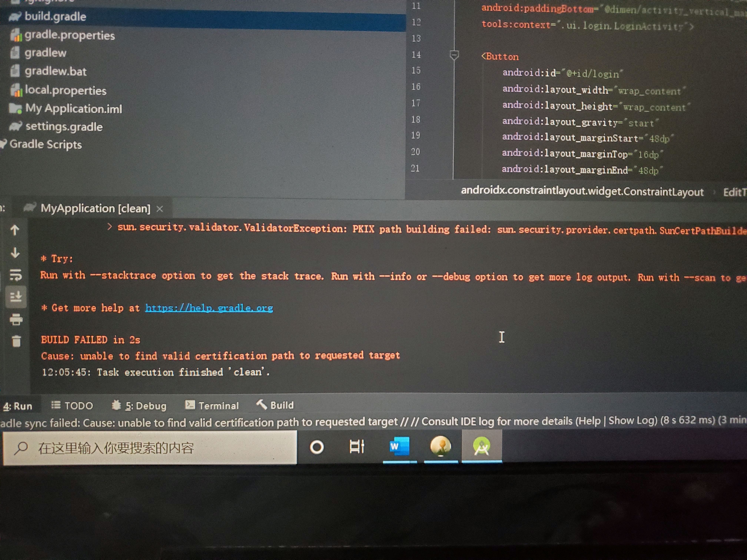
Task: Click gradlew file icon
Action: pos(15,53)
